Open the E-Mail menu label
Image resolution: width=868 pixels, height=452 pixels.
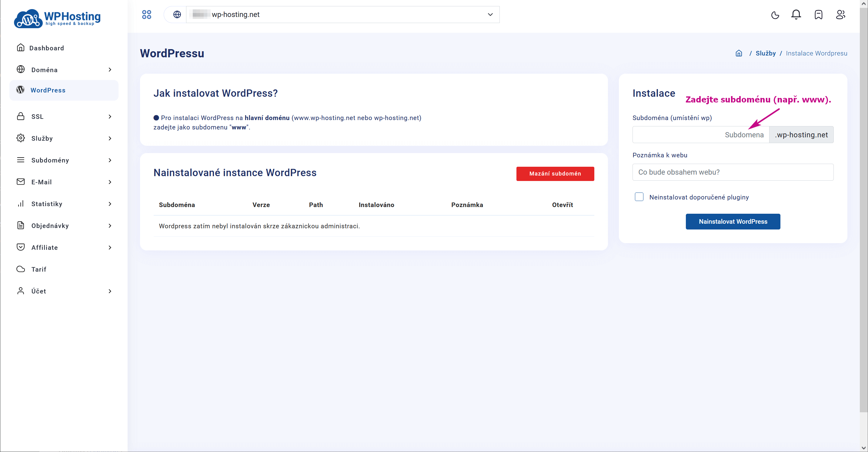(42, 182)
